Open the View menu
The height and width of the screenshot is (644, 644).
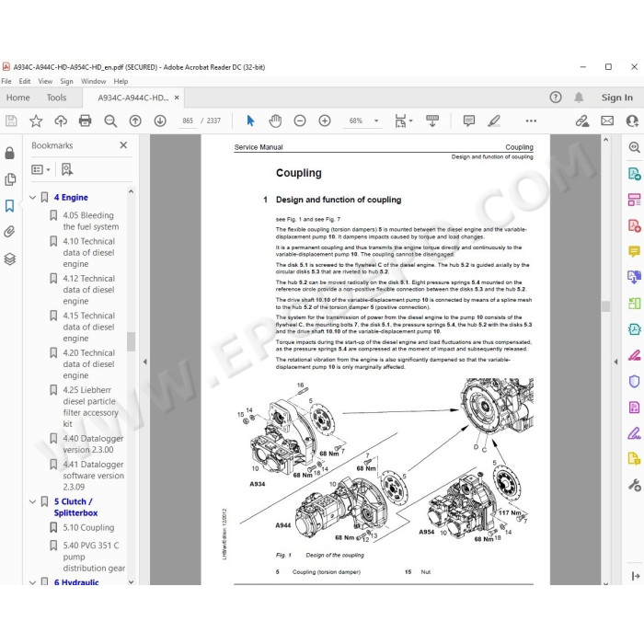tap(45, 81)
